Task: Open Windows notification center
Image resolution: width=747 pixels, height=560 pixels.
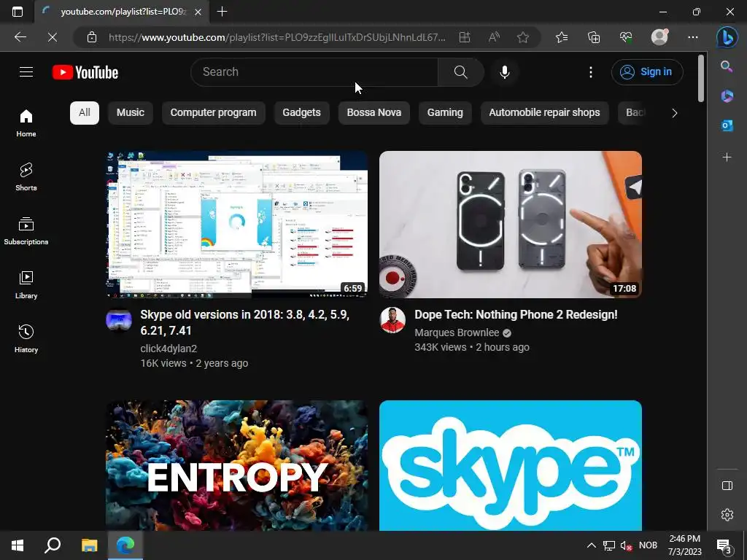Action: tap(724, 546)
